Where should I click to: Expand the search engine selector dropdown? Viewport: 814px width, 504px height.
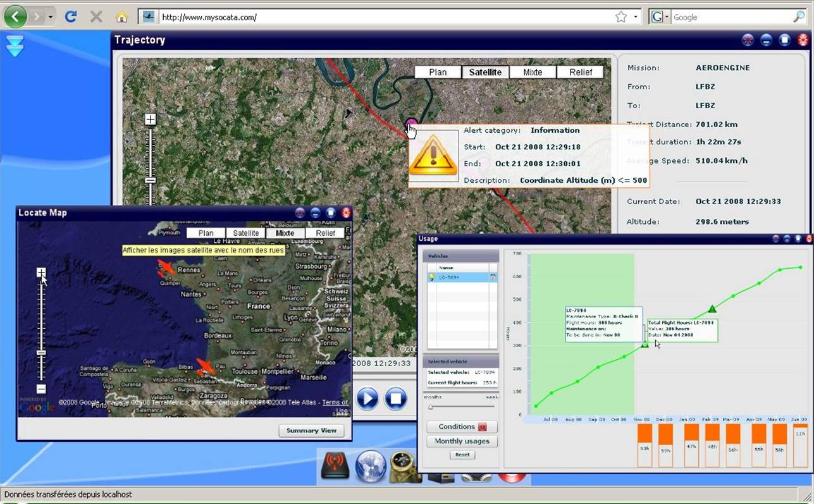click(x=666, y=17)
